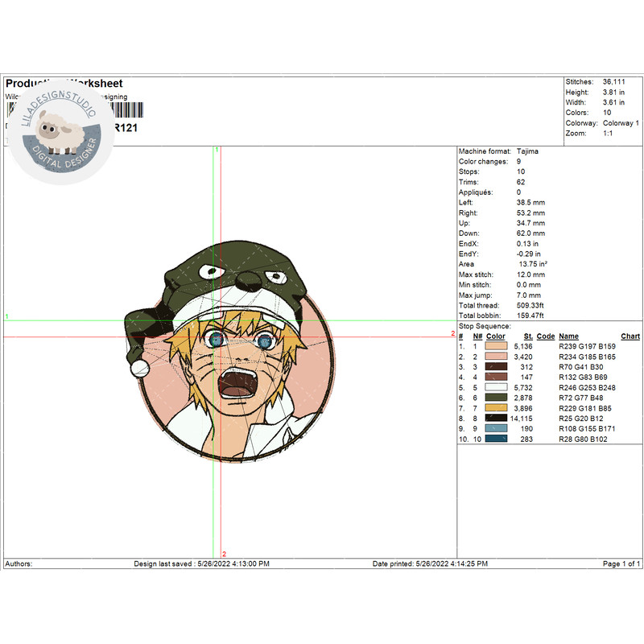644x644 pixels.
Task: Click the white pom-pom on the hat
Action: click(x=140, y=368)
